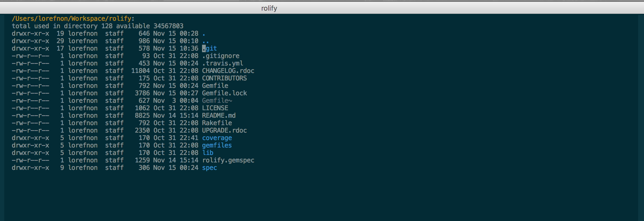
Task: Open the lib directory
Action: pyautogui.click(x=208, y=153)
